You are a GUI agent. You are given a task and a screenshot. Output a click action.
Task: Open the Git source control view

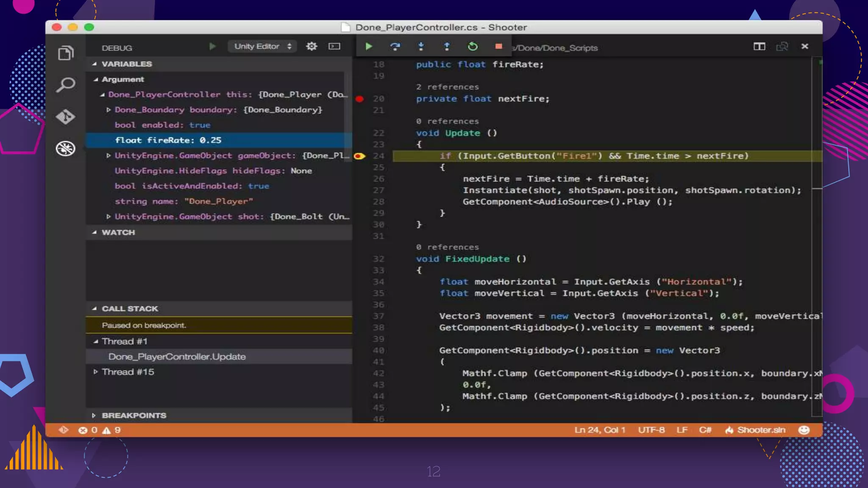click(66, 116)
